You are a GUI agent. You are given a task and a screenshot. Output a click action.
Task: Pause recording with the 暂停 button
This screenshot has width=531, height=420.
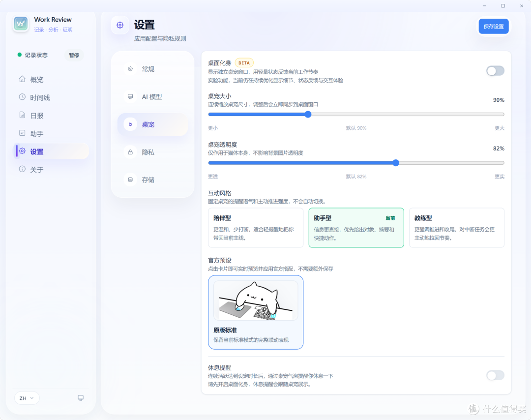click(74, 55)
